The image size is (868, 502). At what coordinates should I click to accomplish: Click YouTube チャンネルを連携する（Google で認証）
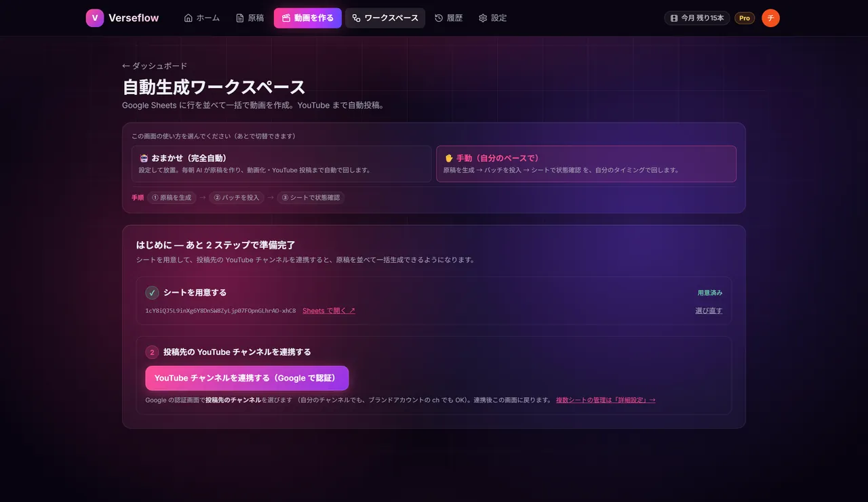pos(247,378)
